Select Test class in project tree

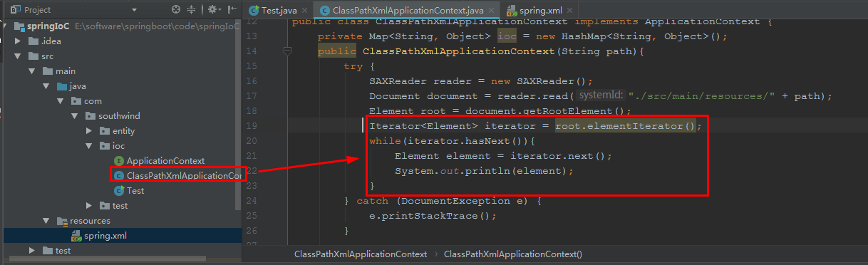pos(135,191)
